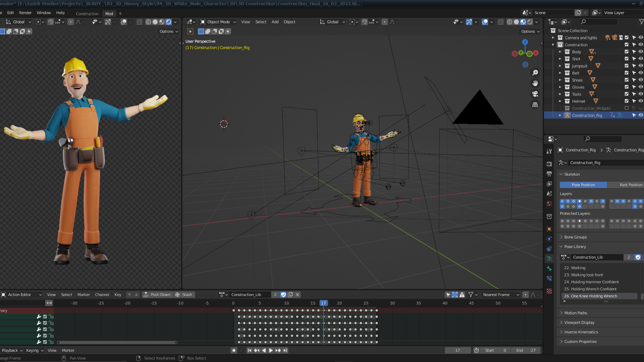Screen dimensions: 644x362
Task: Uncheck the Shoes collection checkbox
Action: pyautogui.click(x=626, y=80)
